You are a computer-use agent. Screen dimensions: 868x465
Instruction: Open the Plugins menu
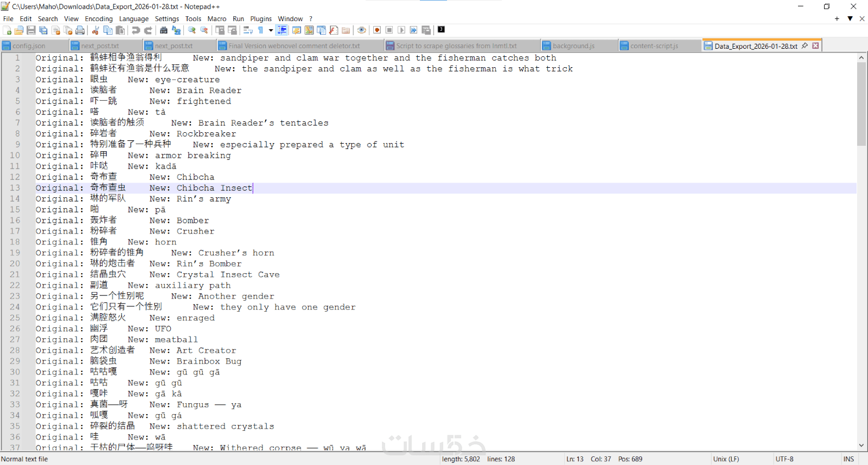[x=261, y=18]
